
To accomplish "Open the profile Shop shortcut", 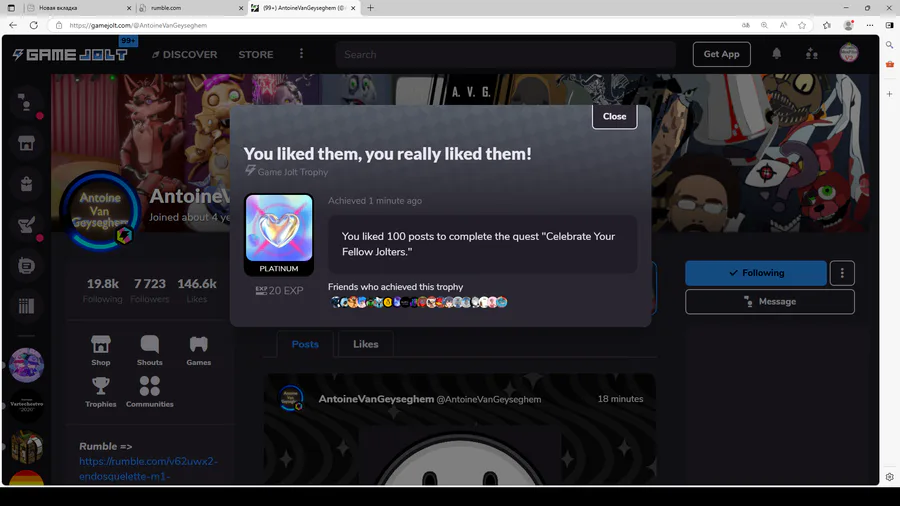I will (x=100, y=351).
